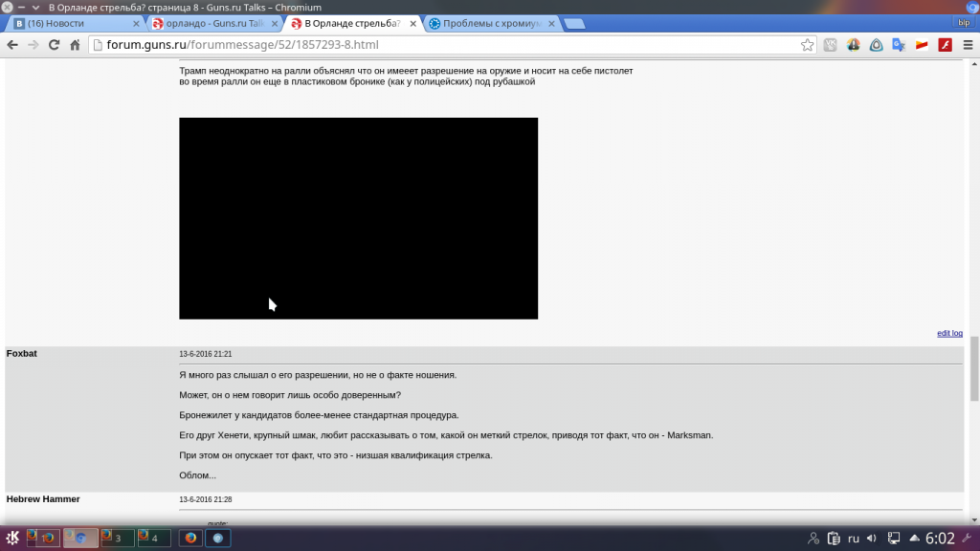Switch to virtual desktop 3

pyautogui.click(x=118, y=538)
